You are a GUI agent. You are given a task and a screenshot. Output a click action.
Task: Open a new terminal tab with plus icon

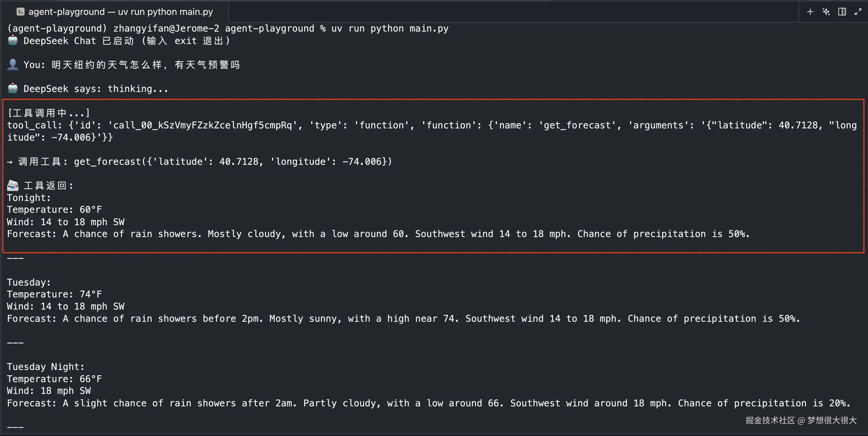click(810, 12)
